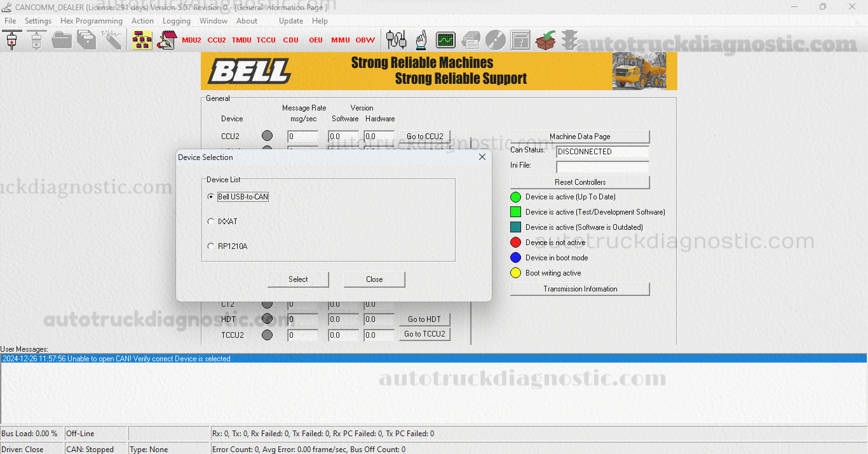Image resolution: width=868 pixels, height=454 pixels.
Task: Open the green oscilloscope monitor icon
Action: (x=445, y=40)
